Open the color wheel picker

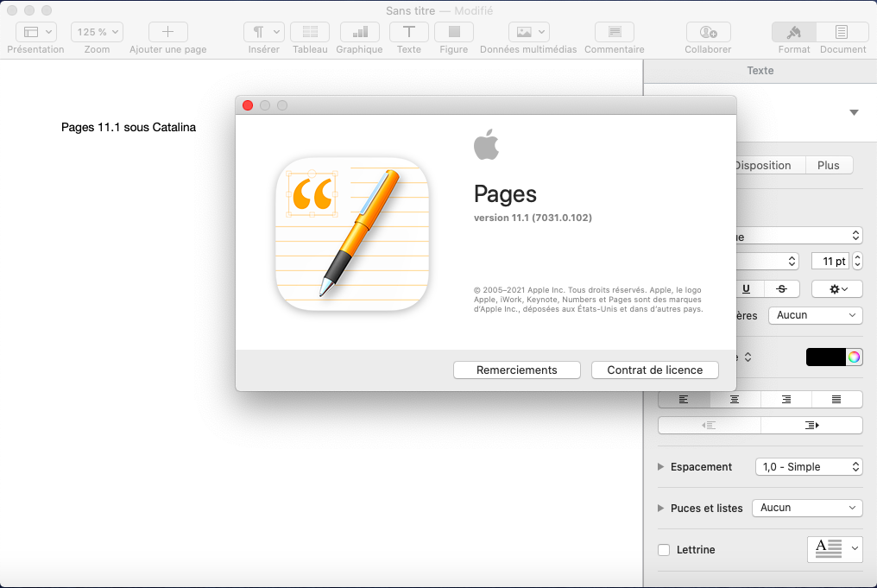(x=854, y=357)
